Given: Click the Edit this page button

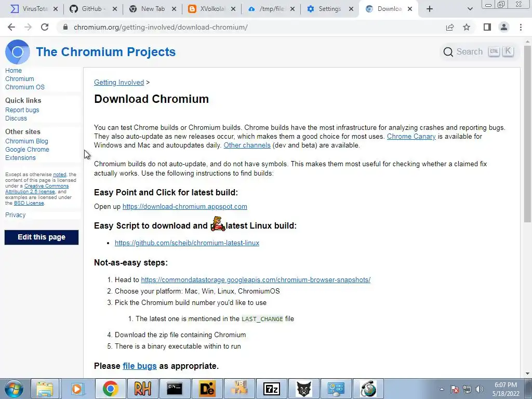Looking at the screenshot, I should click(x=42, y=237).
